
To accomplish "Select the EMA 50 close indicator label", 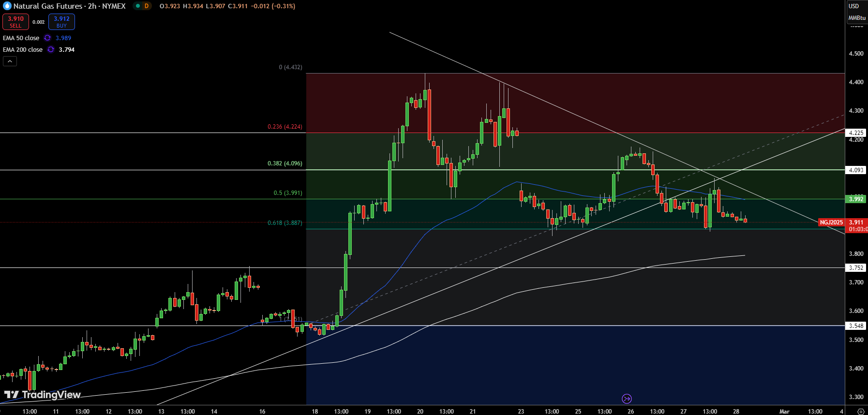I will click(x=21, y=38).
